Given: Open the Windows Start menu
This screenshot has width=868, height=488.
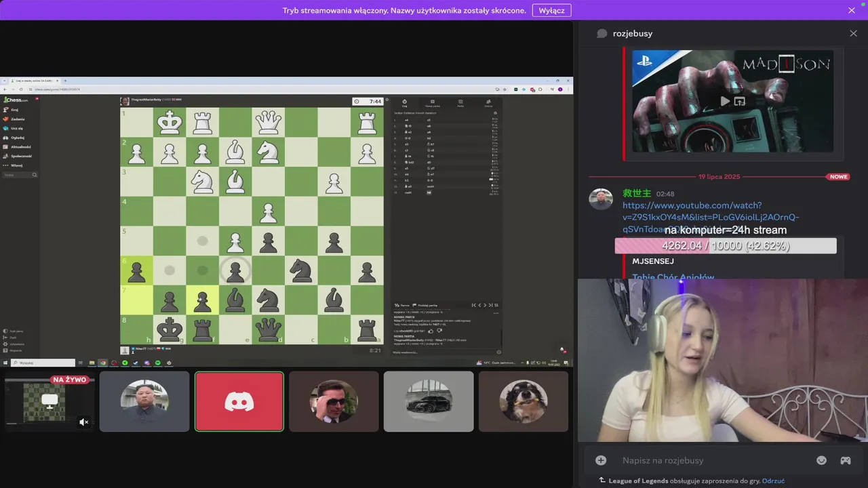Looking at the screenshot, I should tap(5, 363).
